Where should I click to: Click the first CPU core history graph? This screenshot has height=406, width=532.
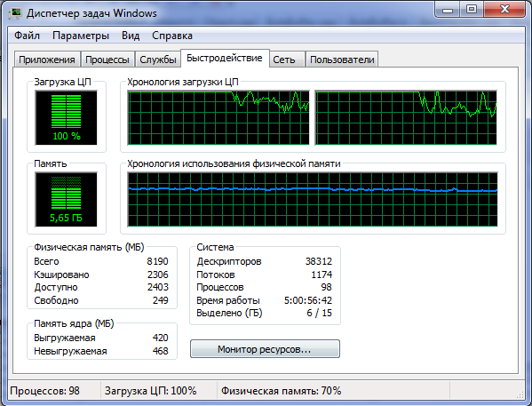click(218, 117)
